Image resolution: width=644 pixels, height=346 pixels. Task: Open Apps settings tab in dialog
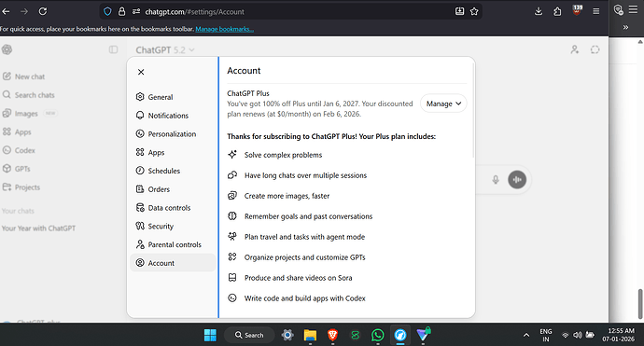(x=173, y=152)
